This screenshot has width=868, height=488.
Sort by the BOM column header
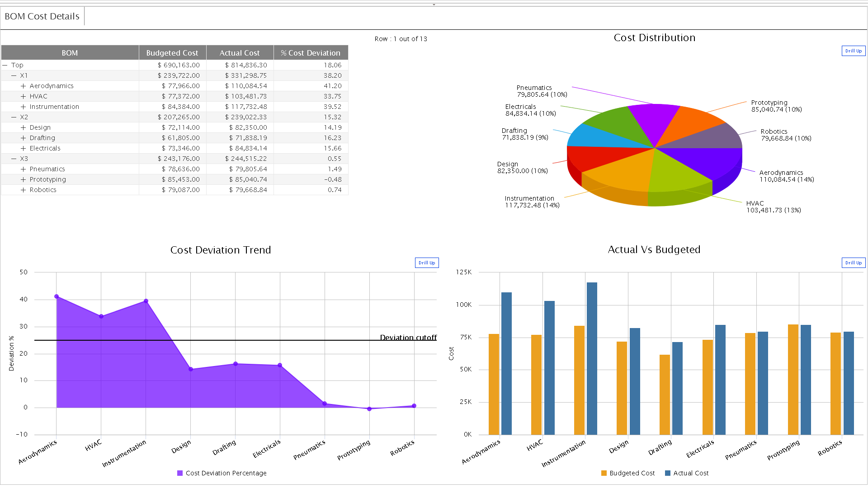pyautogui.click(x=70, y=53)
